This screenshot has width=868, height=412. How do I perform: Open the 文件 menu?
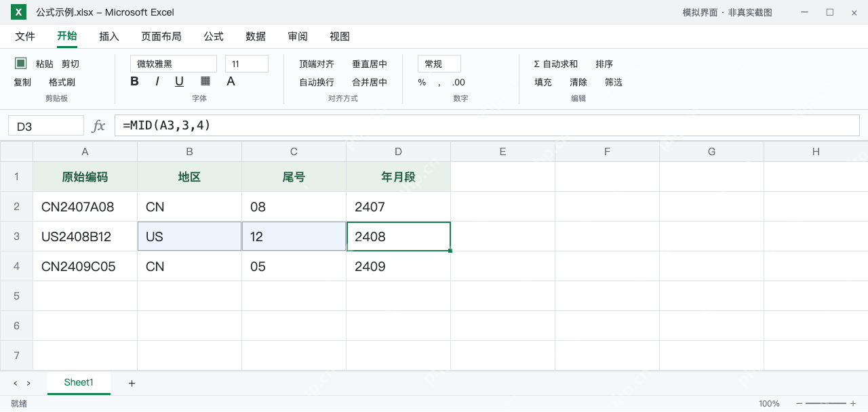(25, 37)
